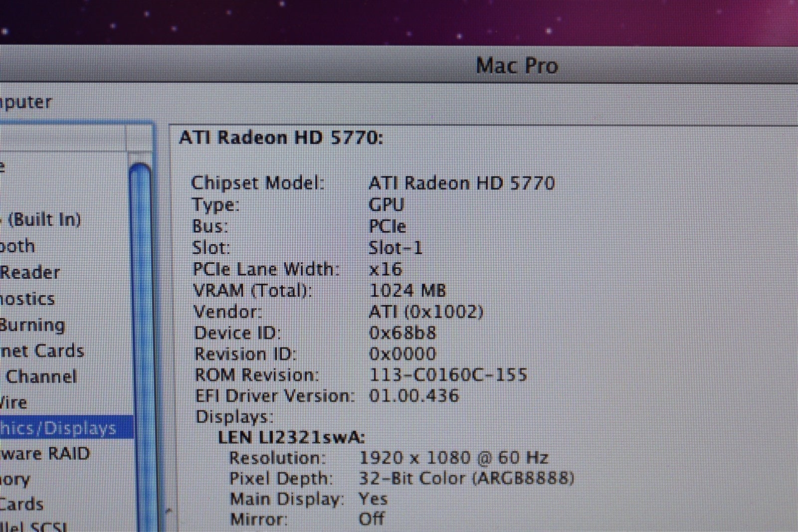Click the Type value GPU
The width and height of the screenshot is (798, 532).
tap(387, 204)
